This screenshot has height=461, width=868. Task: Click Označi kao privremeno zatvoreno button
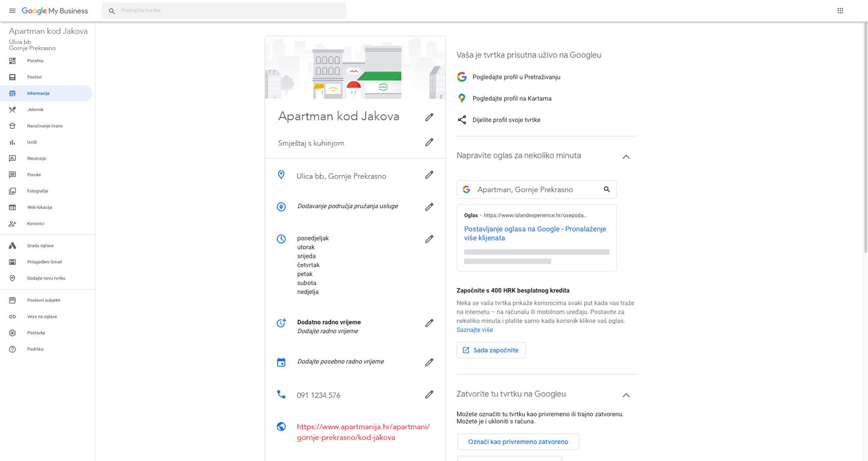coord(518,442)
